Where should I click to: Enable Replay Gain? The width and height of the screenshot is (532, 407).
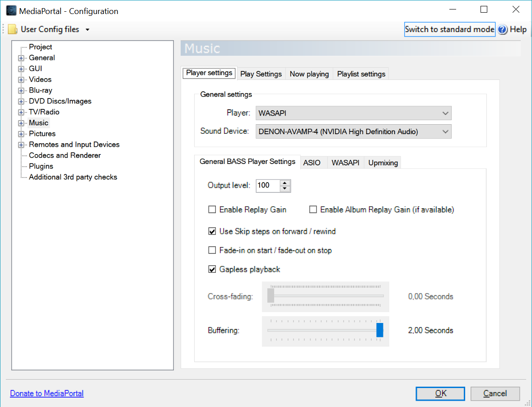[212, 210]
